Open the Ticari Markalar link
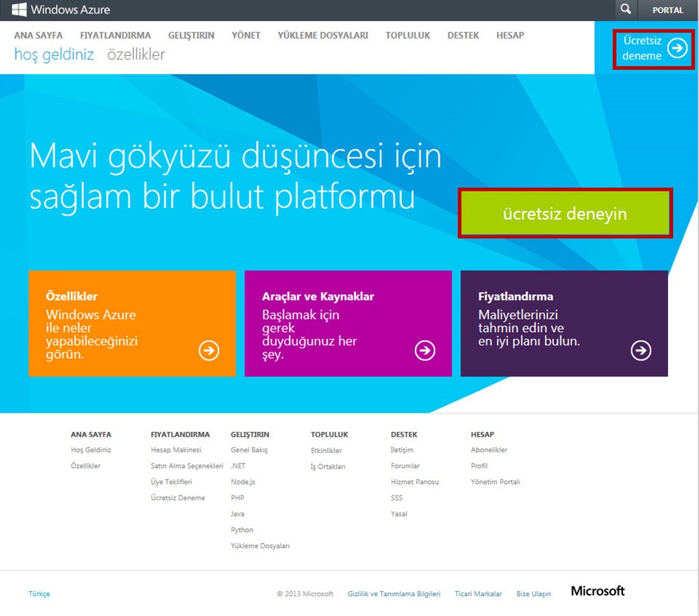Viewport: 699px width, 616px height. tap(479, 593)
